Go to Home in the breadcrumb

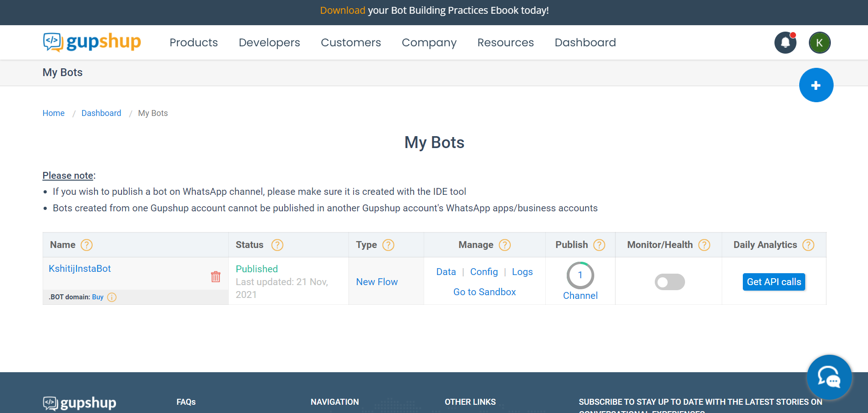54,113
